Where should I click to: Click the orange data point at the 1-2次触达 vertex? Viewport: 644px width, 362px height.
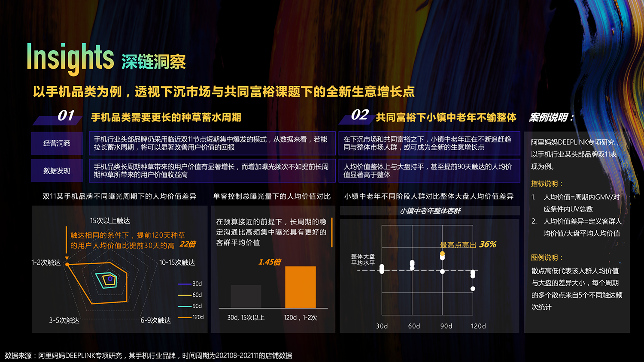point(67,264)
